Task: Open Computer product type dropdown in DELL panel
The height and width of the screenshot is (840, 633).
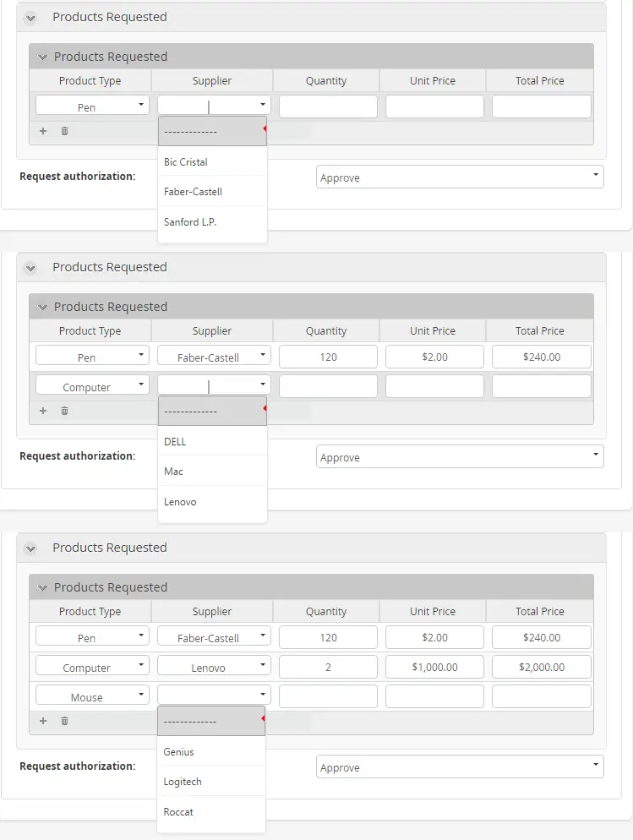Action: point(92,385)
